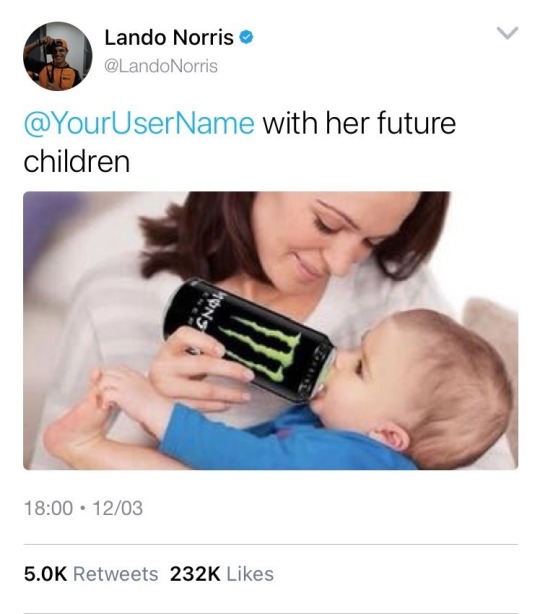
Task: Click the word 'children' in tweet
Action: (x=77, y=161)
